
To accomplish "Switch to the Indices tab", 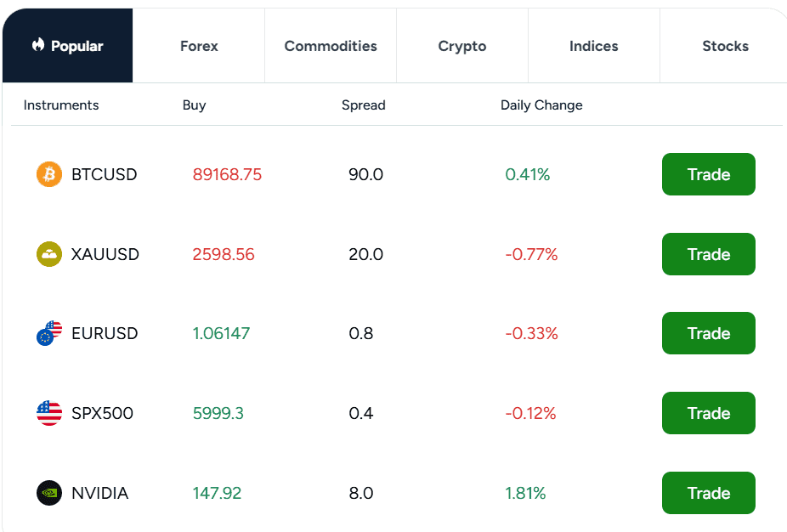I will 593,46.
